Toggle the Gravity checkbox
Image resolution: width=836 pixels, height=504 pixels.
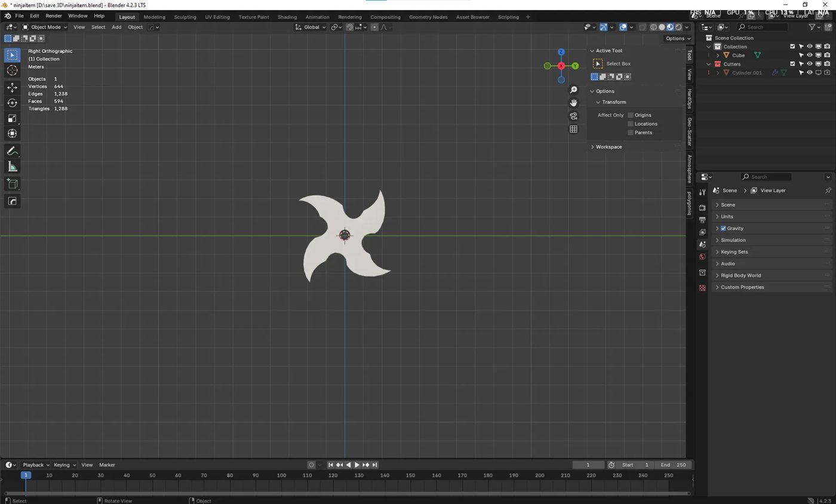(x=723, y=229)
